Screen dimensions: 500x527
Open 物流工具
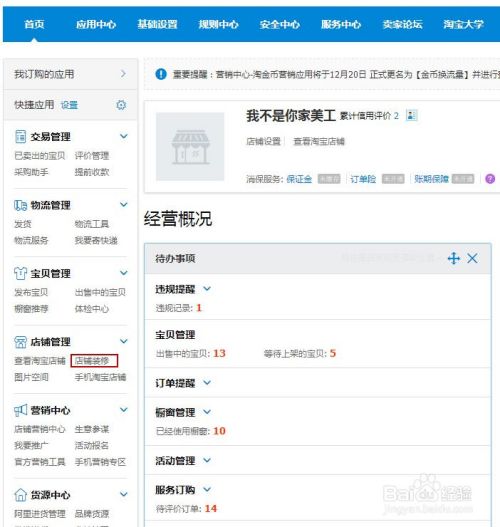pos(92,224)
